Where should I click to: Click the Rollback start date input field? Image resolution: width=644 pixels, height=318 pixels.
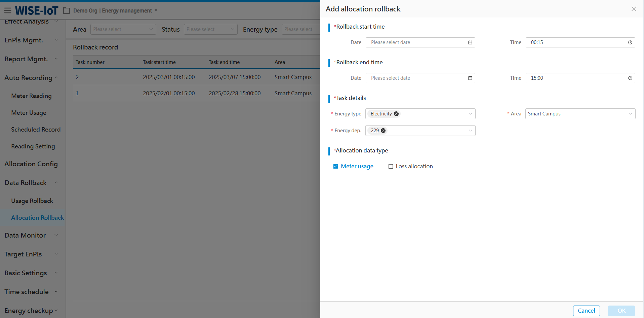[417, 42]
